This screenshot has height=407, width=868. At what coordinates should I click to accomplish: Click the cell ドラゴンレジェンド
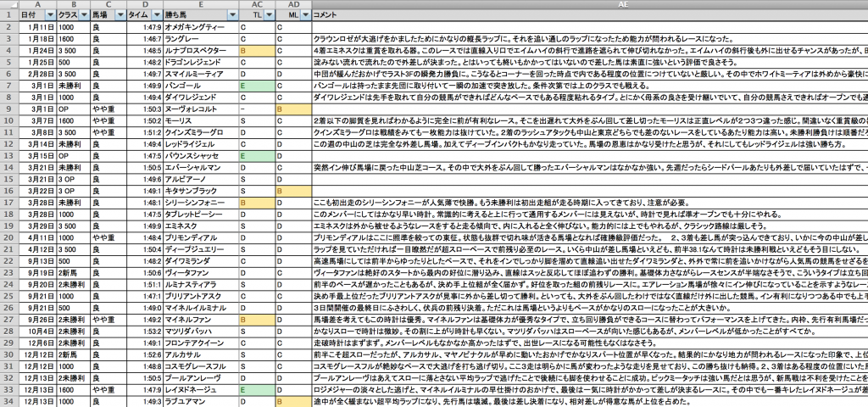tap(202, 62)
